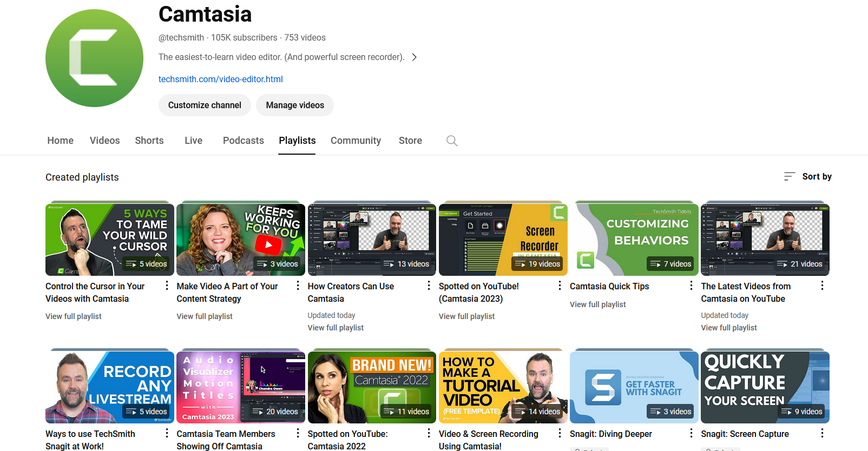Click the channel description text
Screen dimensions: 868x451
coord(281,57)
